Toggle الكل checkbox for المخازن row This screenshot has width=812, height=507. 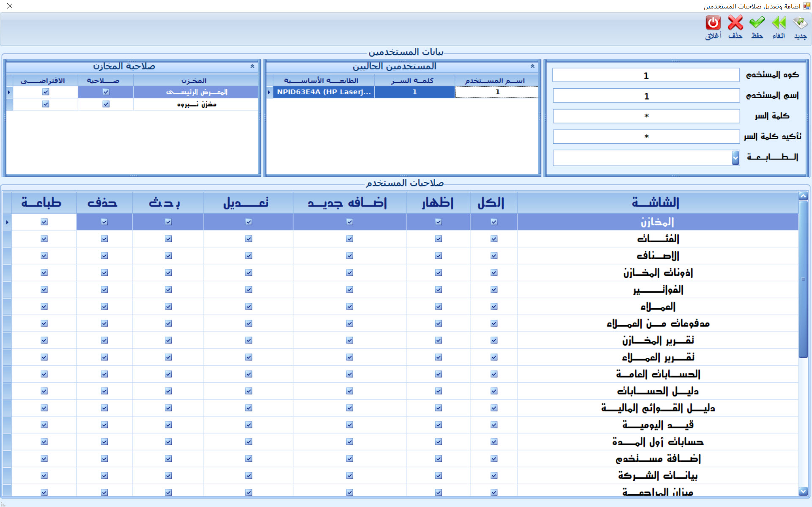coord(494,222)
